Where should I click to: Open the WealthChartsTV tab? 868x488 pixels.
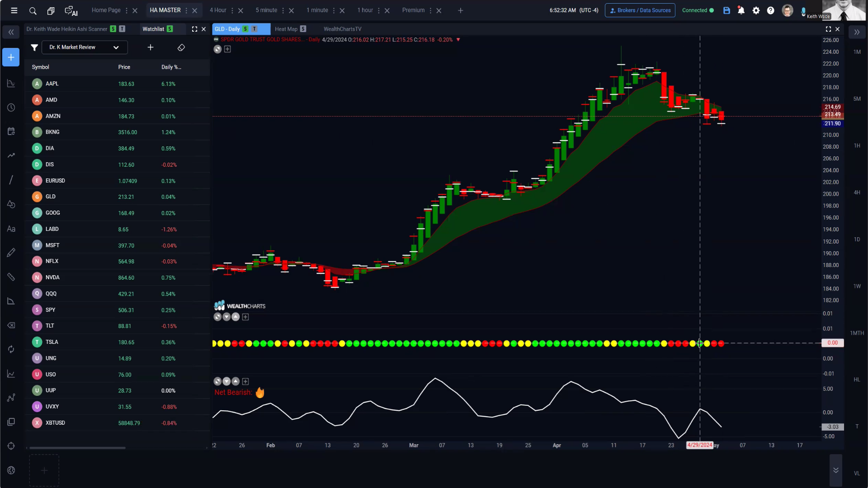pos(342,29)
